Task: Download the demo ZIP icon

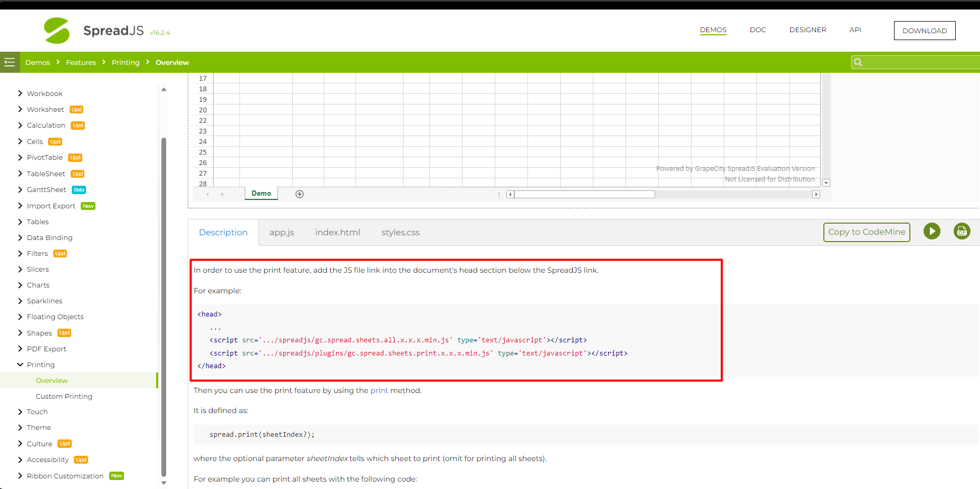Action: coord(962,231)
